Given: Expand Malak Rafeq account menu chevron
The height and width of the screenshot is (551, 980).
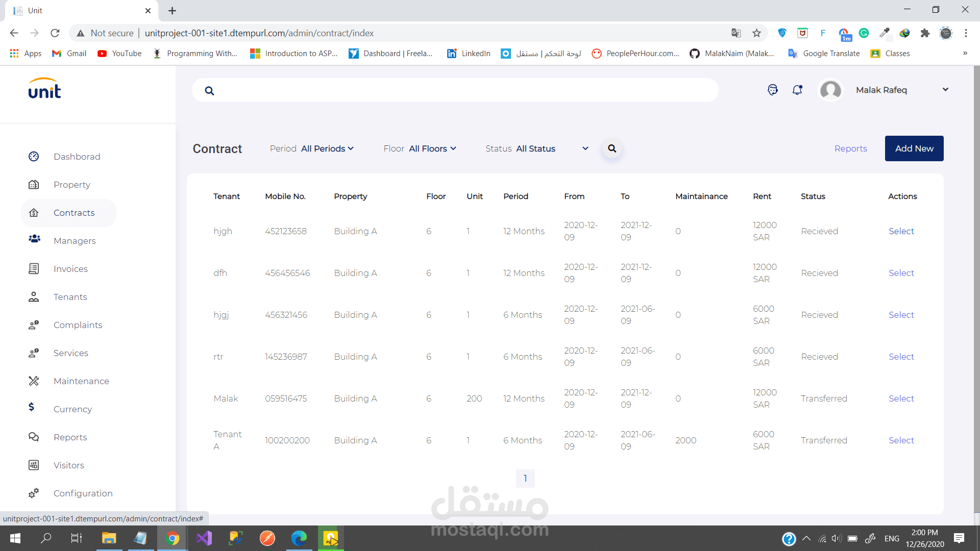Looking at the screenshot, I should 945,90.
